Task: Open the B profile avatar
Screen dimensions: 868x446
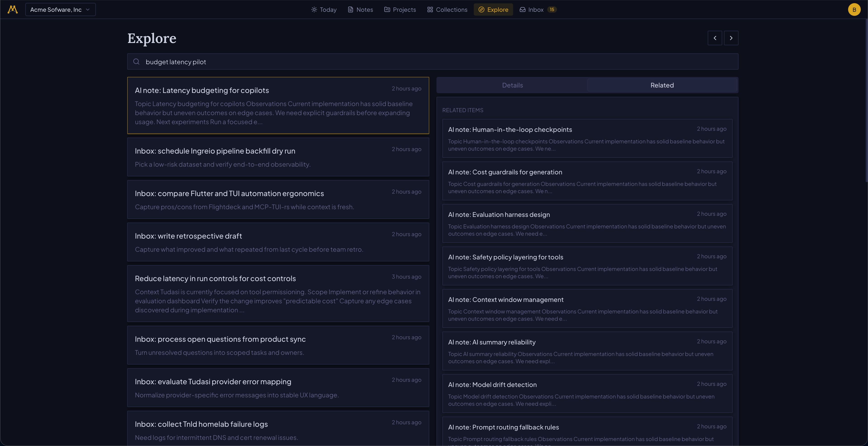Action: click(x=854, y=9)
